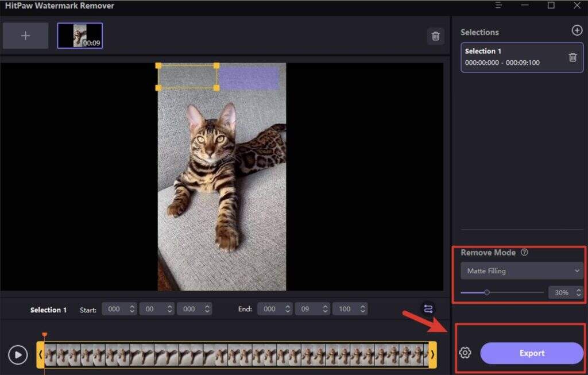Click the Export button
Image resolution: width=588 pixels, height=375 pixels.
pyautogui.click(x=532, y=353)
